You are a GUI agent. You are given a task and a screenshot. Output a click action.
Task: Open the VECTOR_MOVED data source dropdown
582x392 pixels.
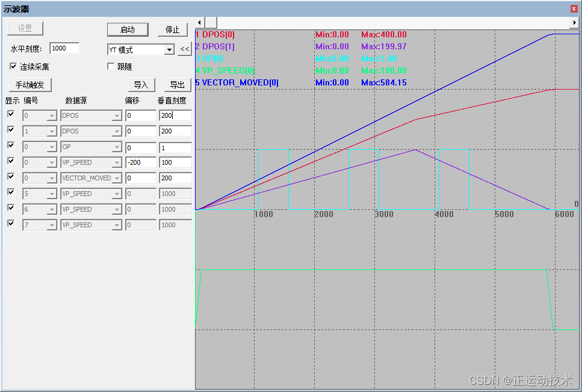117,179
